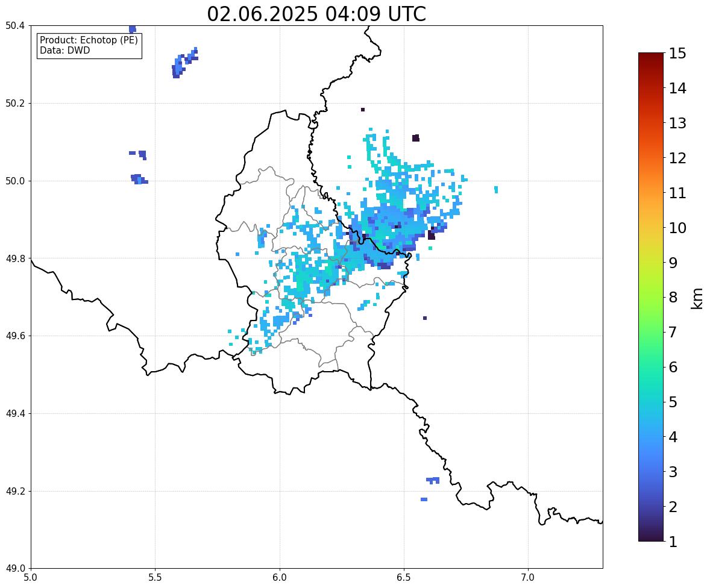
Task: Click the colorbar tick label 5
Action: 673,402
